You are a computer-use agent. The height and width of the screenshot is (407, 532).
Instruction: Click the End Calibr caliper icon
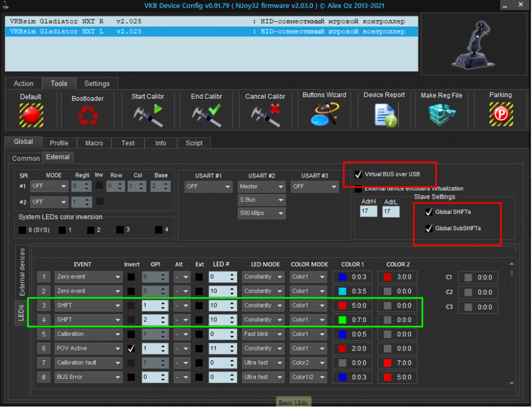click(x=206, y=115)
